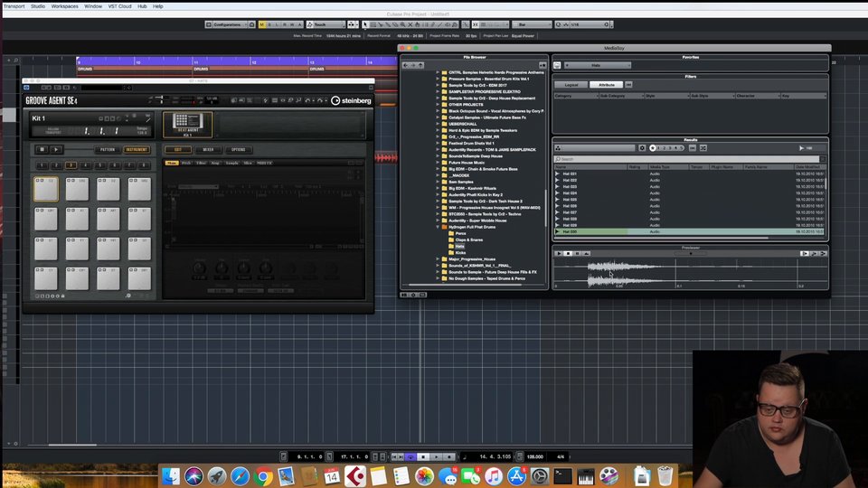Viewport: 868px width, 488px height.
Task: Toggle the yellow Mute (M) state button
Action: pyautogui.click(x=262, y=24)
